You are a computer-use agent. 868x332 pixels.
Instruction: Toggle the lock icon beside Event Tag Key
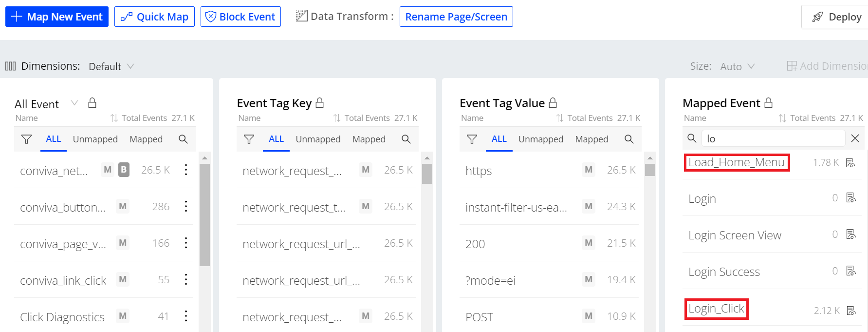click(x=320, y=103)
